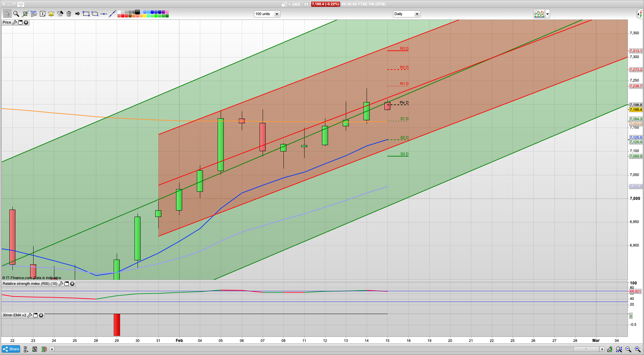The image size is (644, 355).
Task: Click the S3 D support label
Action: [404, 154]
